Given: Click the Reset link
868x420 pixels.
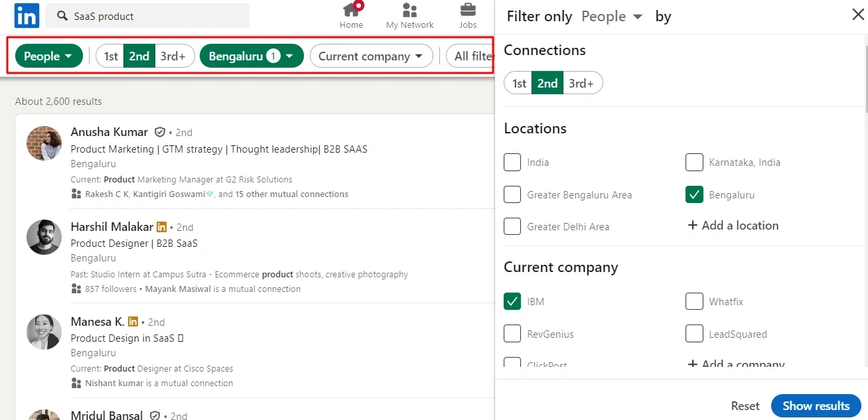Looking at the screenshot, I should coord(745,405).
